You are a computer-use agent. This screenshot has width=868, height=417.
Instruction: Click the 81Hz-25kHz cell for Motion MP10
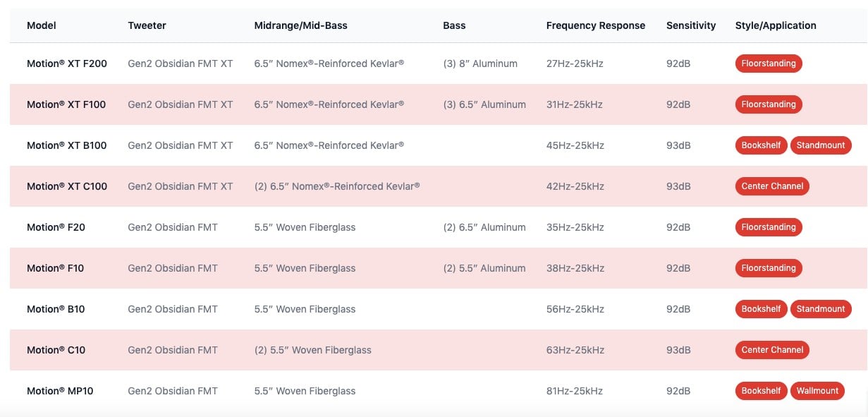[575, 391]
